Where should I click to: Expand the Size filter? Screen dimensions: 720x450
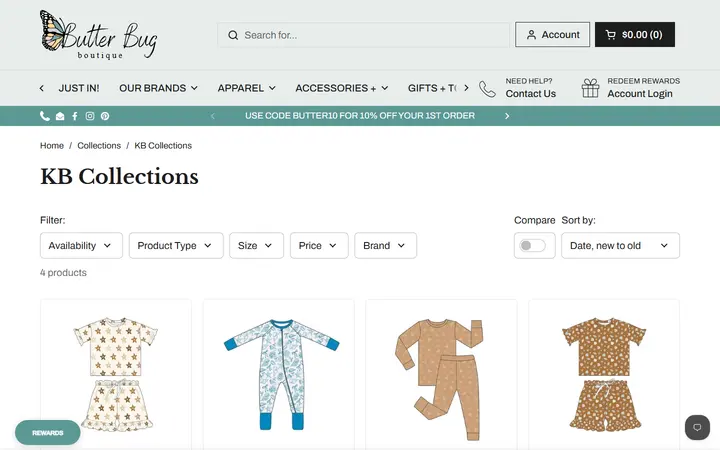tap(256, 246)
